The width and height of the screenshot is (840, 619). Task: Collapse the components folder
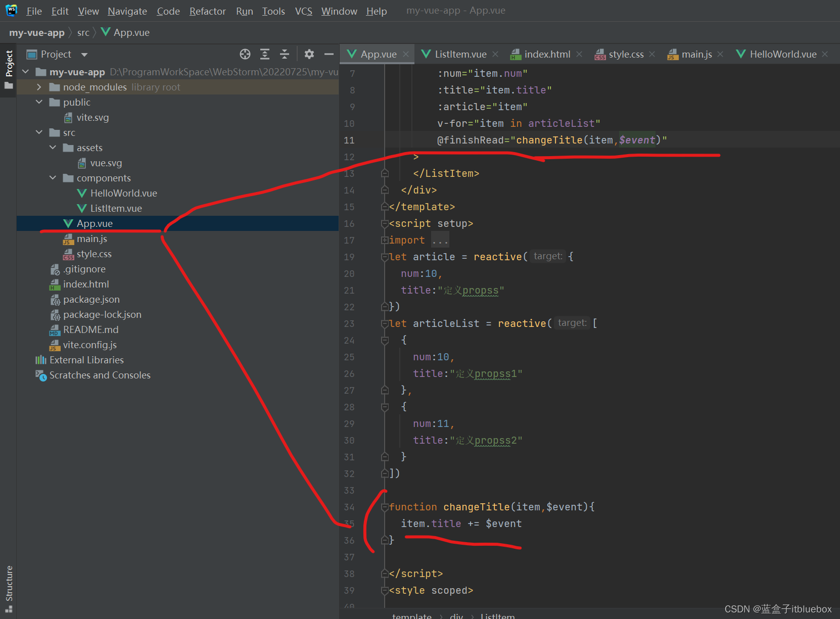[53, 178]
